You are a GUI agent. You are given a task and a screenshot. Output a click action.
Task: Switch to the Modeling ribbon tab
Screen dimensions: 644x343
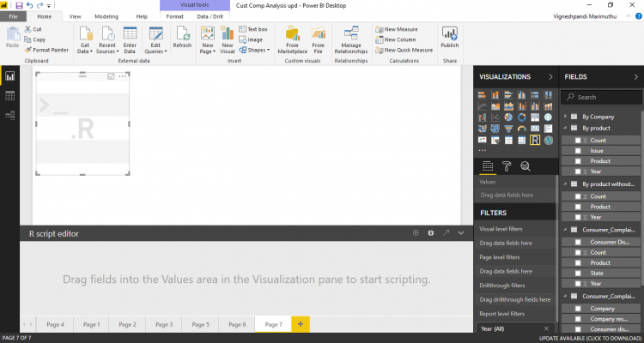(106, 16)
